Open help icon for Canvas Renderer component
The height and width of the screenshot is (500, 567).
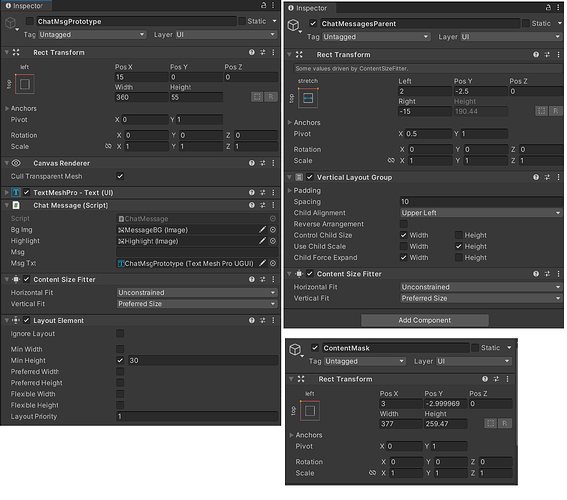pyautogui.click(x=252, y=163)
